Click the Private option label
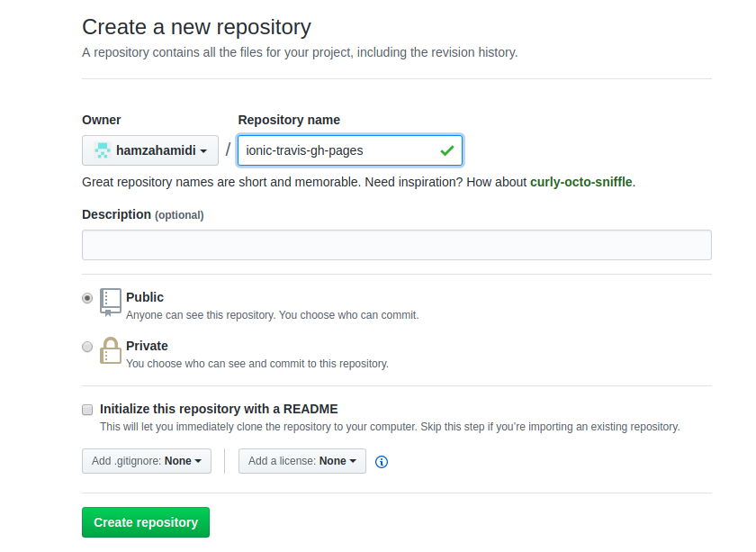 (147, 346)
